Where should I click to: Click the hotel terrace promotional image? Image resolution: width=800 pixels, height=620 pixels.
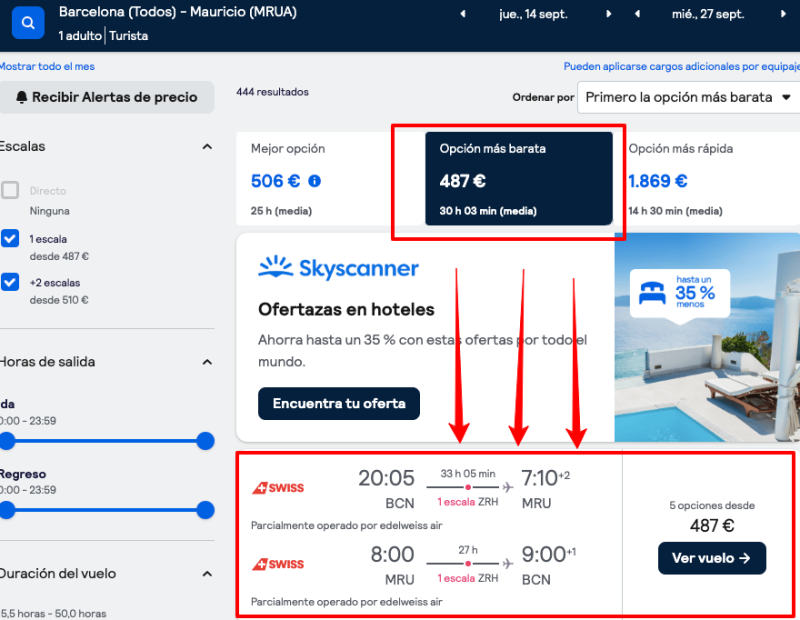[707, 337]
